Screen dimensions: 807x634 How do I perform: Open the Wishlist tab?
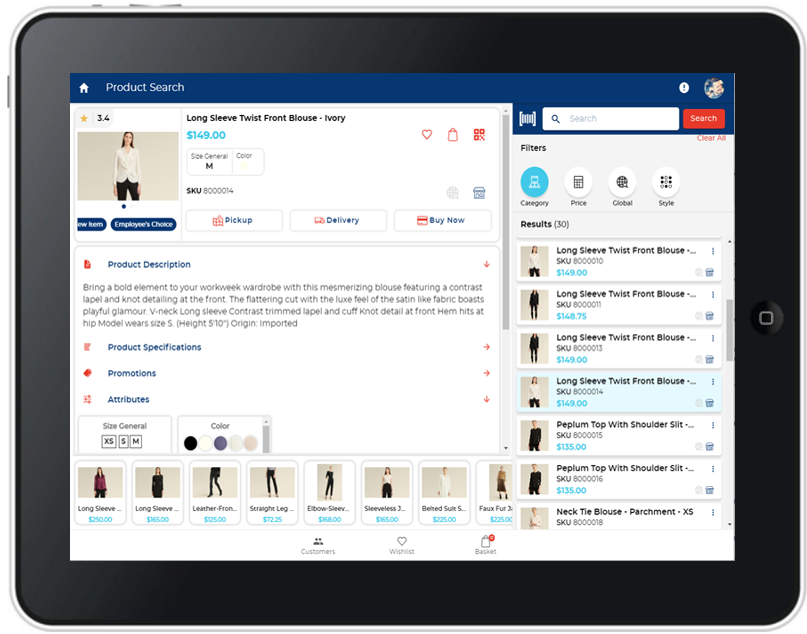(401, 546)
